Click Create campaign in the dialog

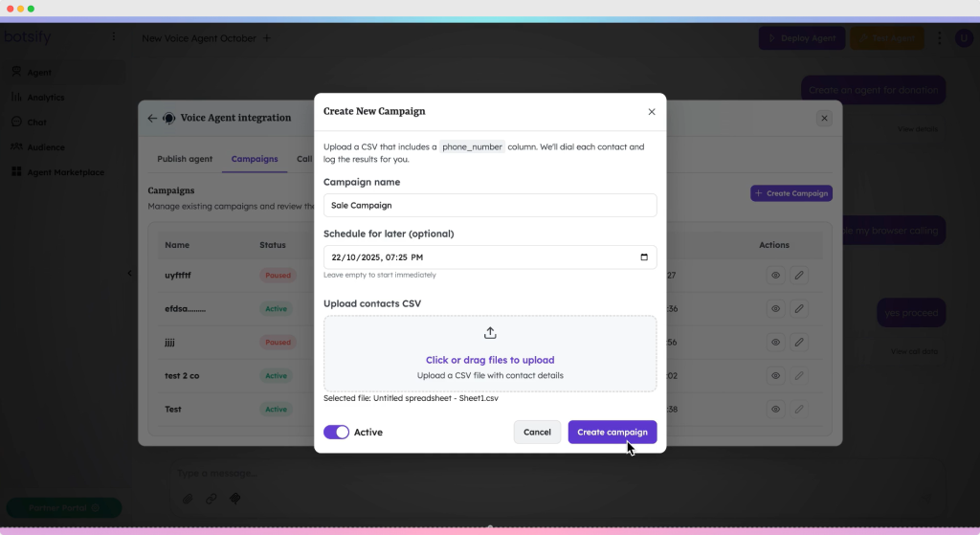click(612, 432)
